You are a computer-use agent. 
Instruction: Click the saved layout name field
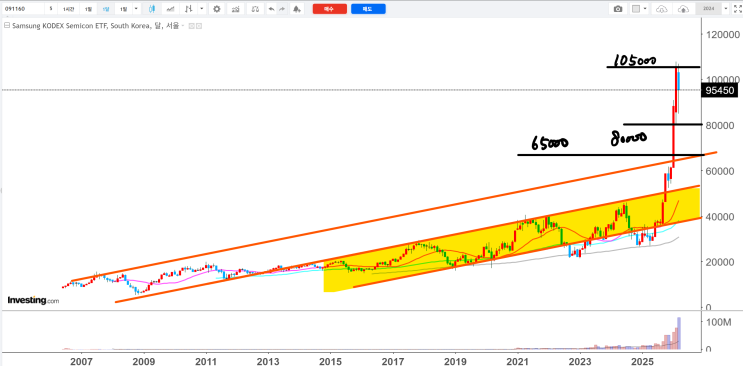click(708, 9)
